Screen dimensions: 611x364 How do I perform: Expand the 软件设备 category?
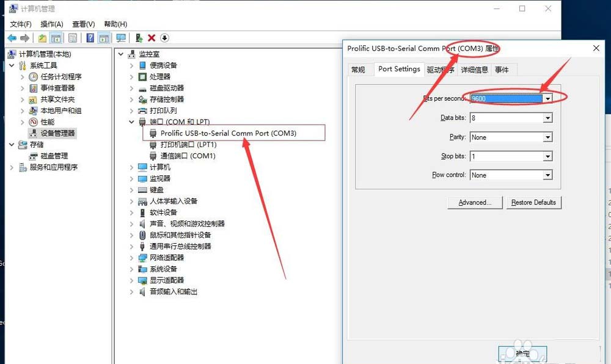pos(132,213)
